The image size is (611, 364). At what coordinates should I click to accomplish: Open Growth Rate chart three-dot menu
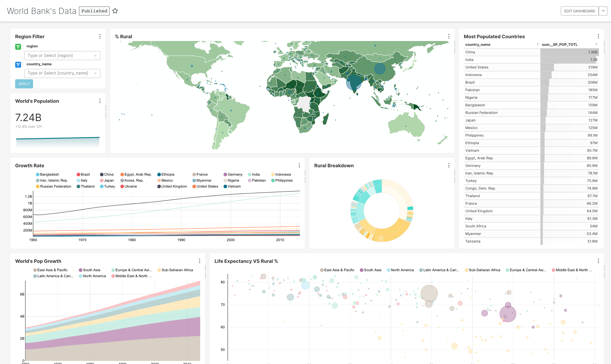click(299, 165)
